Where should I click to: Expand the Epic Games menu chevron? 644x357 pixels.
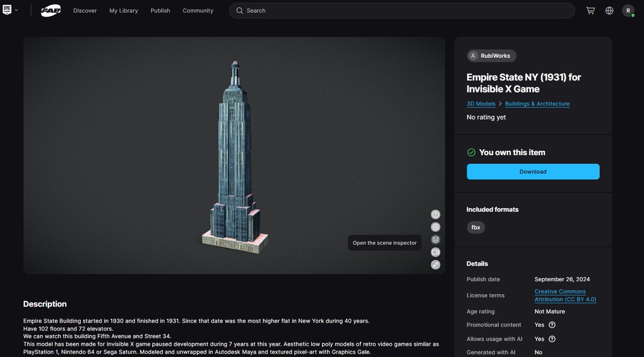(x=17, y=10)
